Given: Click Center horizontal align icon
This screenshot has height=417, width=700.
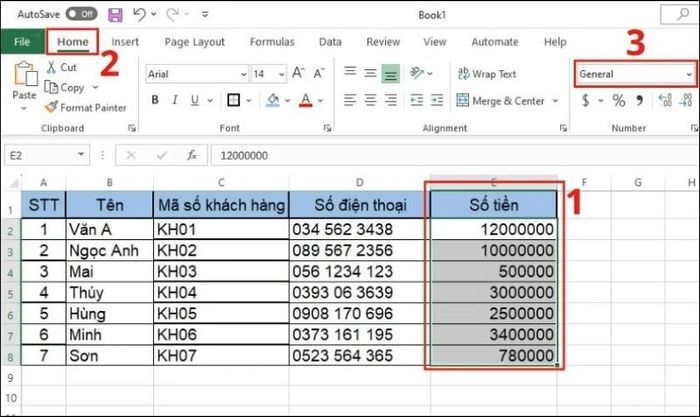Looking at the screenshot, I should [371, 100].
